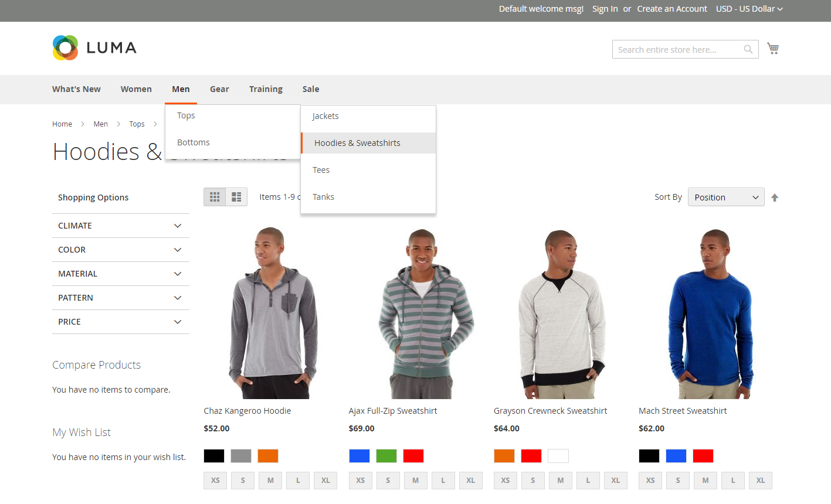The image size is (831, 504).
Task: Open the Sort By Position dropdown
Action: [x=726, y=197]
